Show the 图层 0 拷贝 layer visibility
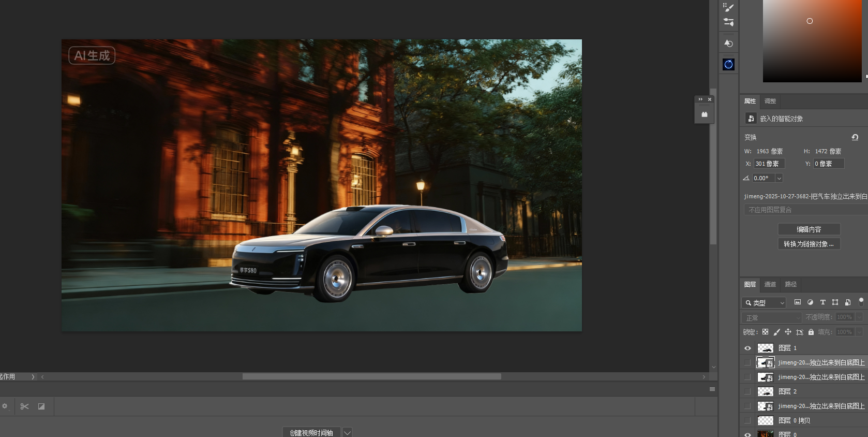Viewport: 868px width, 437px height. coord(747,420)
